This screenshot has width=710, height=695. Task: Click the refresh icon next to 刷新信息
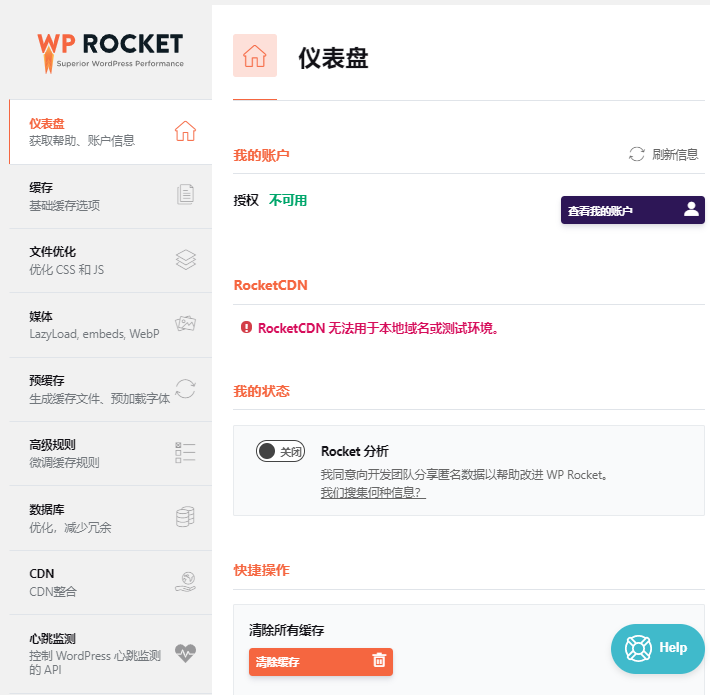tap(637, 154)
